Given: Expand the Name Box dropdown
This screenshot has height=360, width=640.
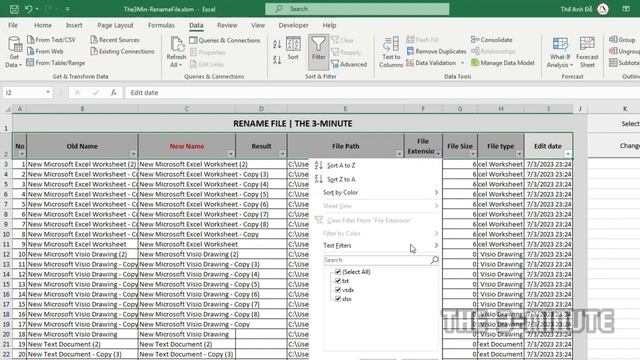Looking at the screenshot, I should [48, 93].
